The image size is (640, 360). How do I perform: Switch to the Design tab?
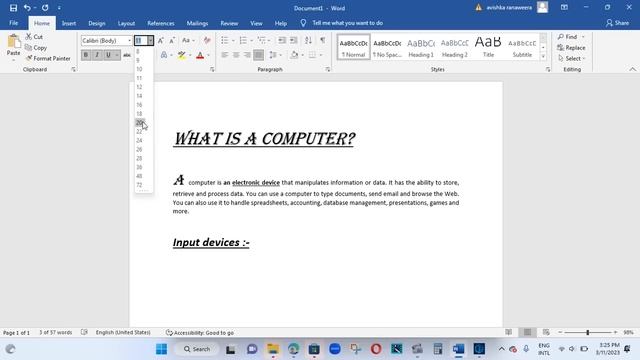pyautogui.click(x=97, y=23)
